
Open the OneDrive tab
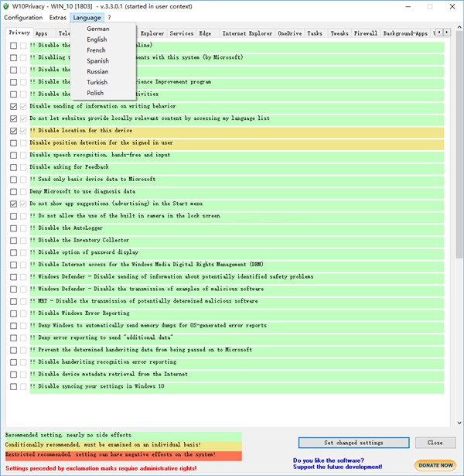point(289,34)
